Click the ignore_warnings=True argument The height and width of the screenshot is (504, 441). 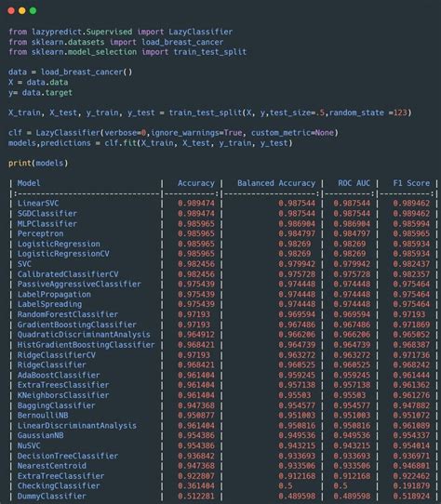tap(196, 133)
